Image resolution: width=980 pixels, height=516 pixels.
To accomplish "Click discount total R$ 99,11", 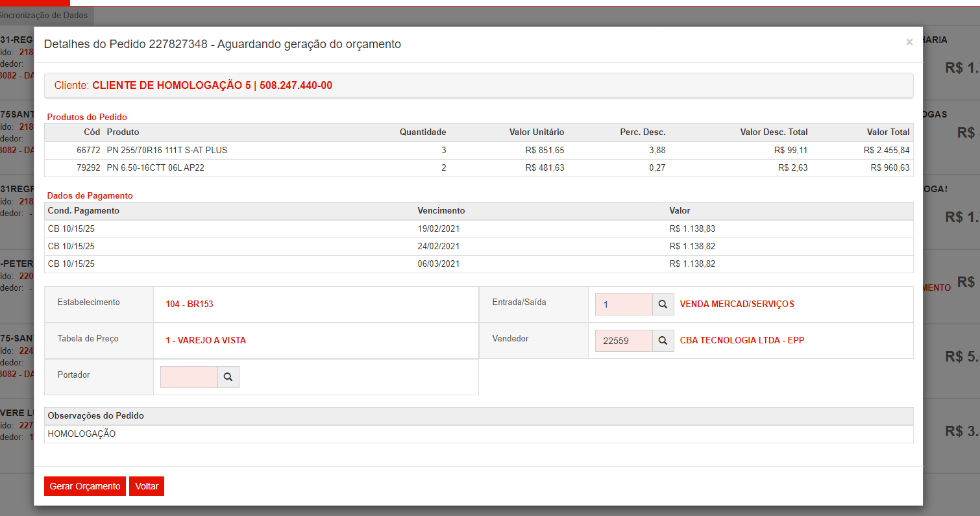I will 791,150.
